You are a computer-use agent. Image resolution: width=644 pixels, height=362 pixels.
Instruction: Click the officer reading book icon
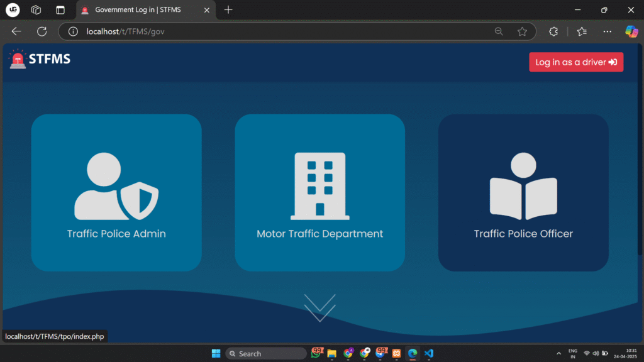[523, 186]
